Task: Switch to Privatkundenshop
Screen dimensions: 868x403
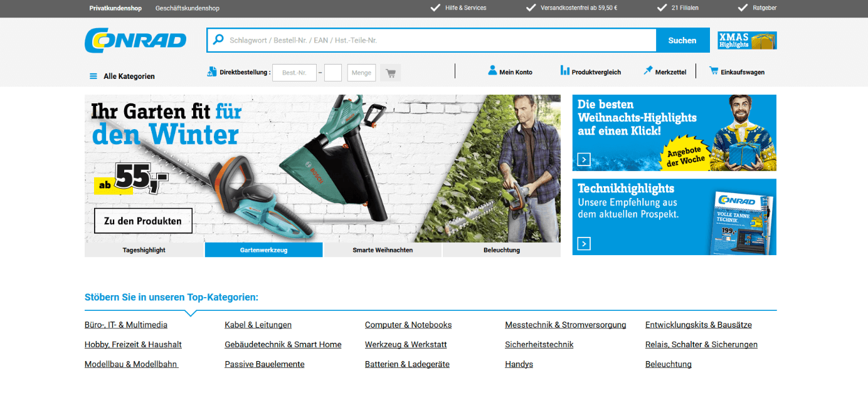Action: point(115,8)
